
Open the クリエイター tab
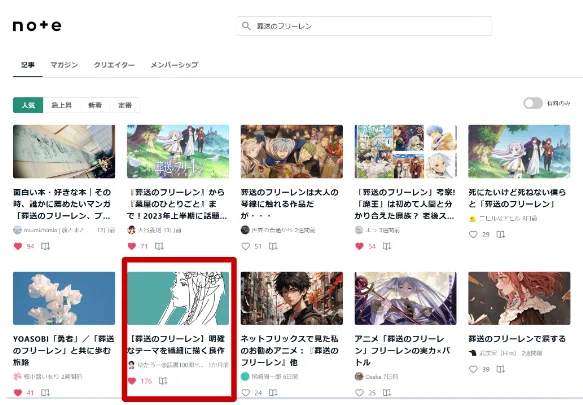click(x=114, y=65)
